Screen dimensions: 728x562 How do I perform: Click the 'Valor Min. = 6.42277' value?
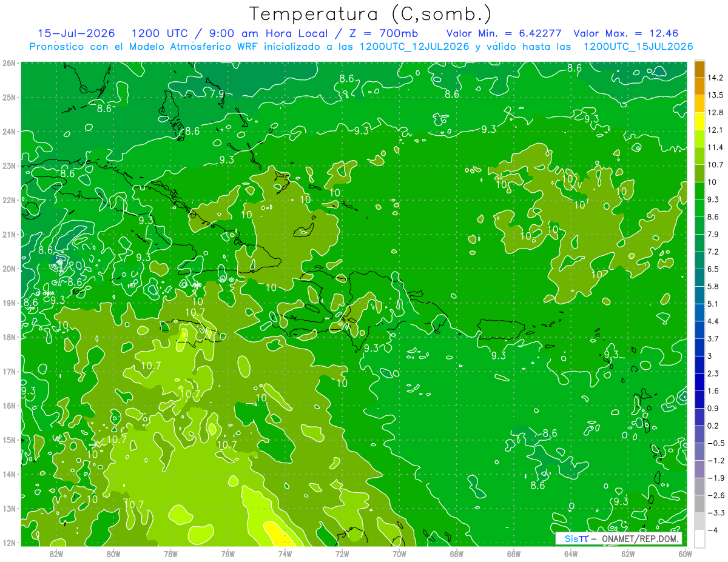click(504, 33)
